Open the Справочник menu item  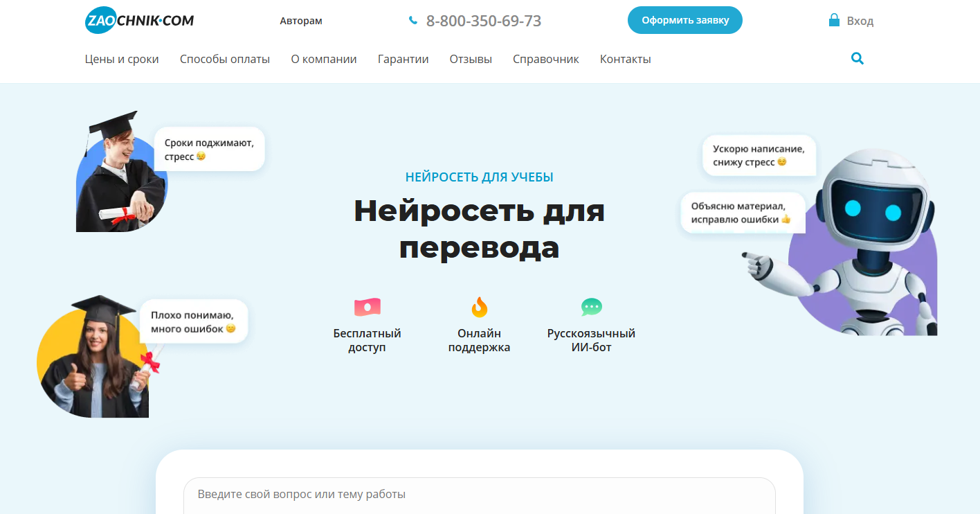546,60
